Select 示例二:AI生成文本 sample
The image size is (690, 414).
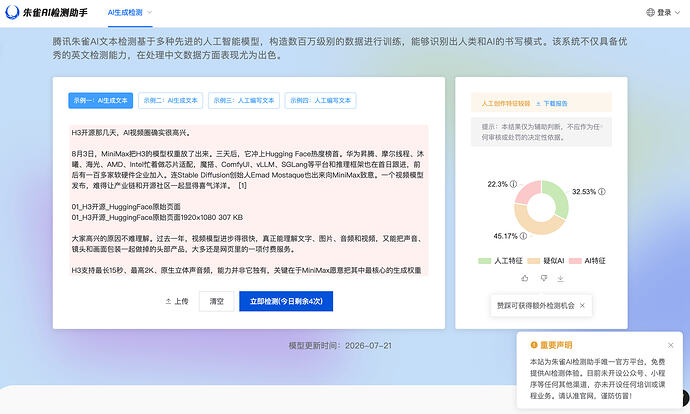click(x=170, y=101)
